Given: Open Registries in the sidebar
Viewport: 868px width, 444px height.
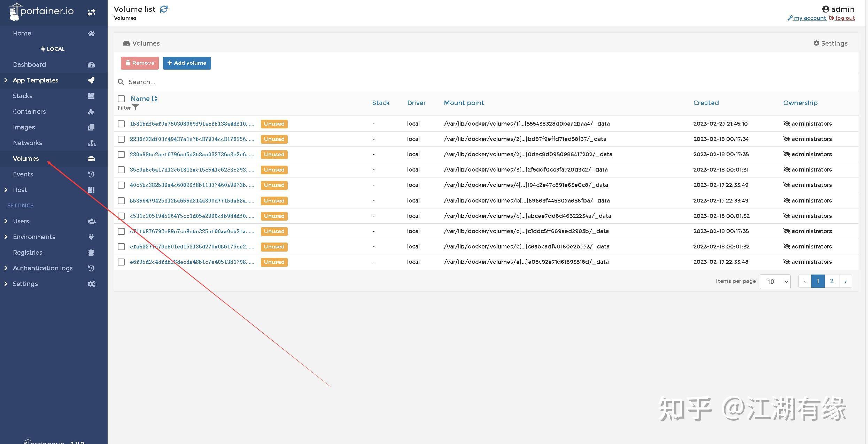Looking at the screenshot, I should click(54, 253).
